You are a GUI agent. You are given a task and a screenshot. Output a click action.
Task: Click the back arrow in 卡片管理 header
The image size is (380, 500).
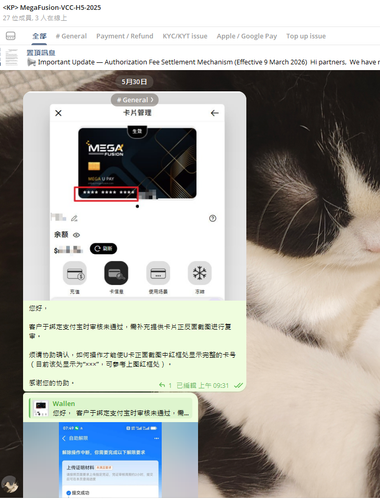coord(215,113)
